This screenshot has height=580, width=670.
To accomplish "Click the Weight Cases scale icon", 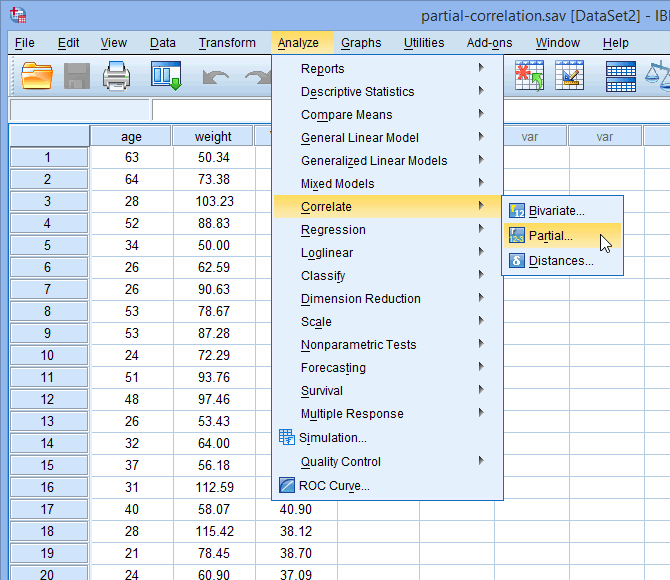I will point(658,76).
